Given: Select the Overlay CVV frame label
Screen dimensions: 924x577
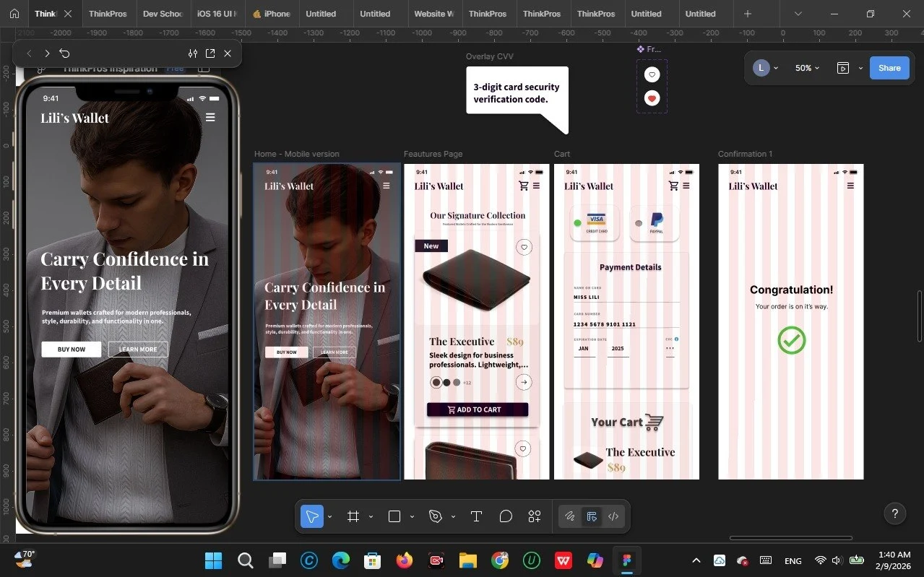Looking at the screenshot, I should 490,56.
